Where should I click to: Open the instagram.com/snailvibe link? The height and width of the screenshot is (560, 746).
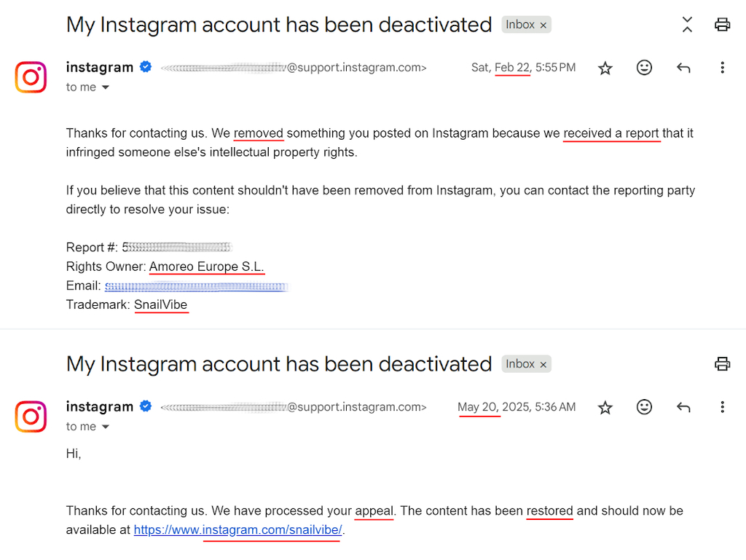237,530
